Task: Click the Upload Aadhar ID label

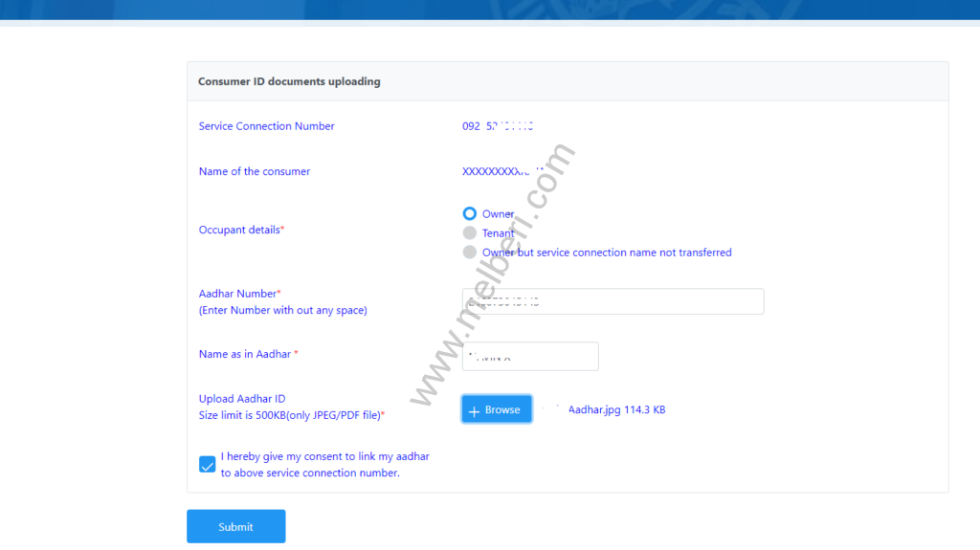Action: (242, 399)
